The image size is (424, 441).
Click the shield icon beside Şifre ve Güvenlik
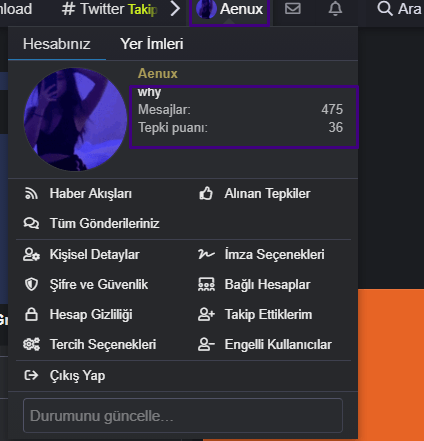tap(31, 284)
